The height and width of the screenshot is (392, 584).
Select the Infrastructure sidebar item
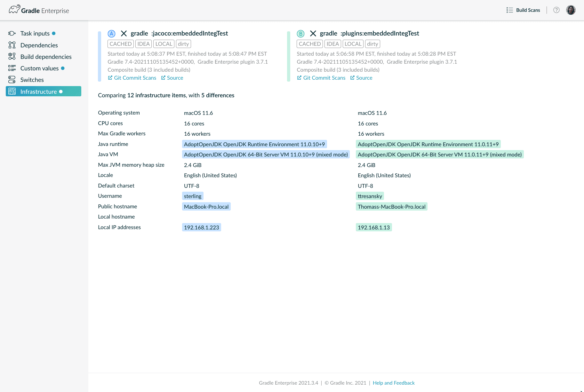click(38, 92)
